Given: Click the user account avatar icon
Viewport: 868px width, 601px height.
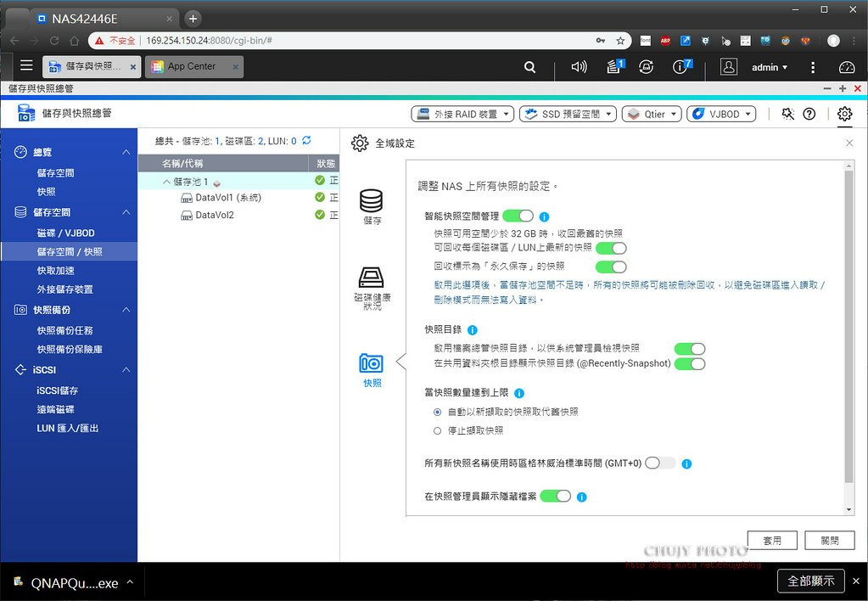Looking at the screenshot, I should [x=729, y=66].
